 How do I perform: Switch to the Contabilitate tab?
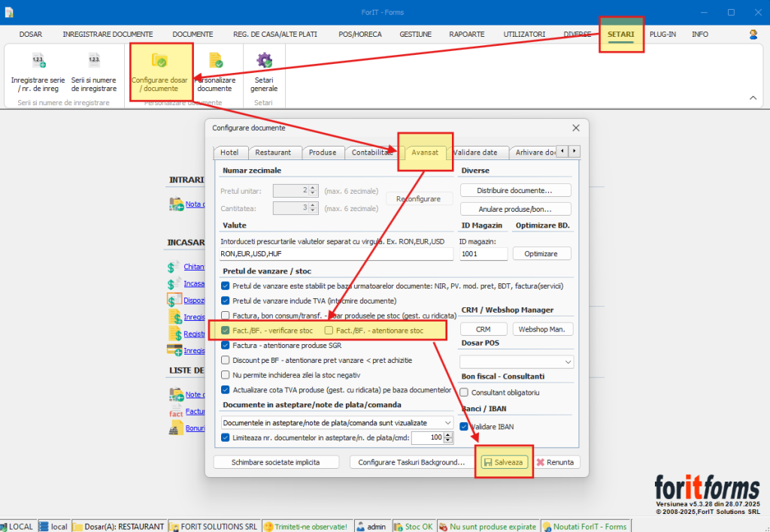tap(370, 153)
